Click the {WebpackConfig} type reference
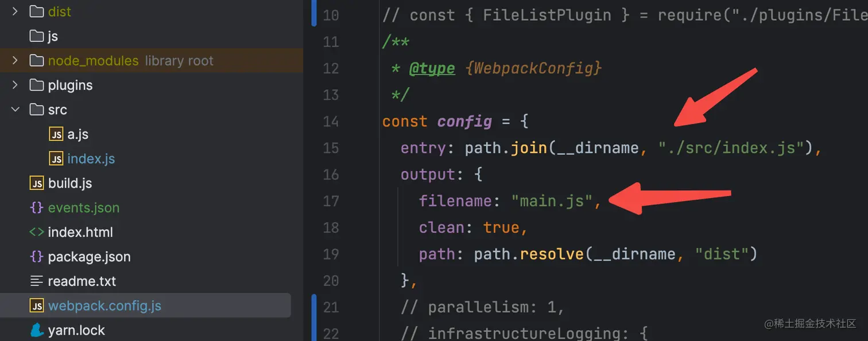 pyautogui.click(x=533, y=68)
